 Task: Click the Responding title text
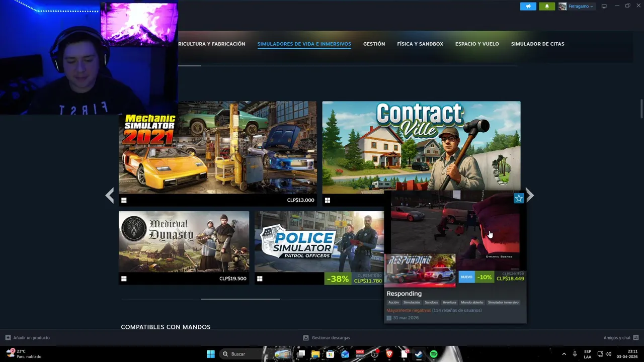click(404, 294)
